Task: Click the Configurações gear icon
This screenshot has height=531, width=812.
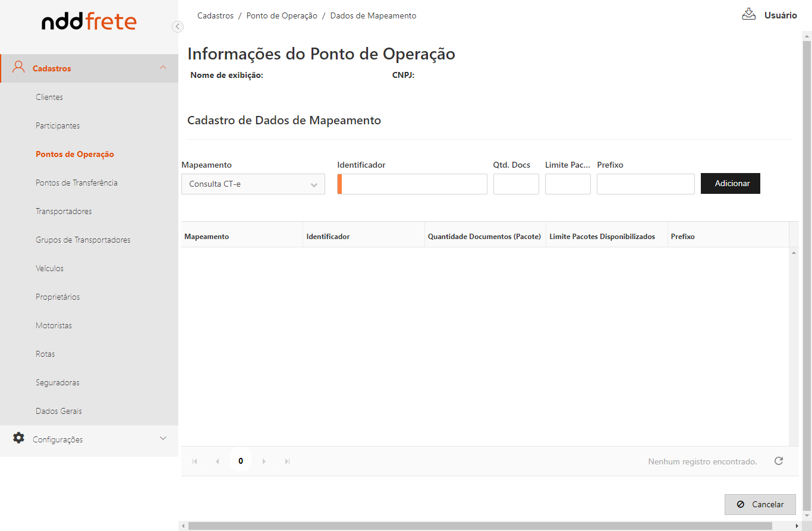Action: click(19, 438)
